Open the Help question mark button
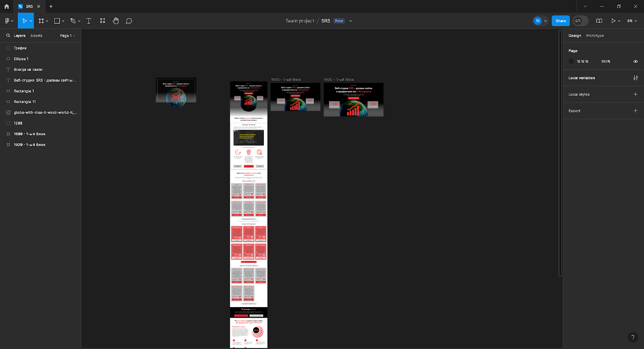 coord(633,337)
